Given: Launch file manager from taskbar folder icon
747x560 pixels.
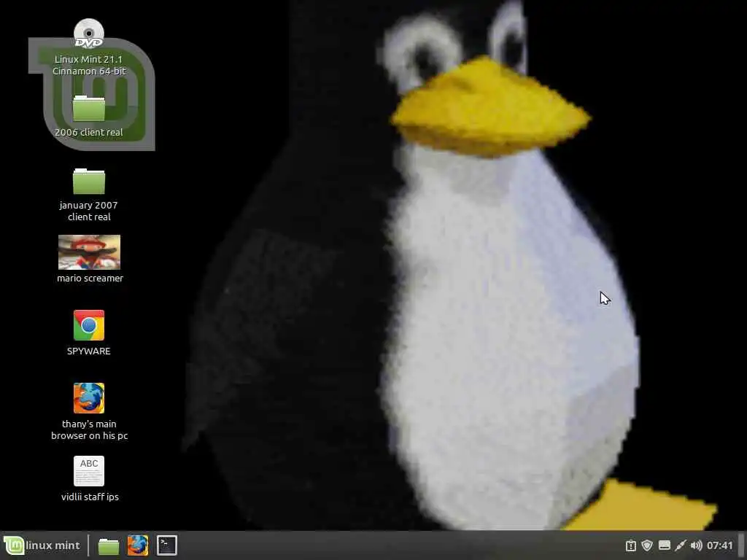Looking at the screenshot, I should pos(109,545).
